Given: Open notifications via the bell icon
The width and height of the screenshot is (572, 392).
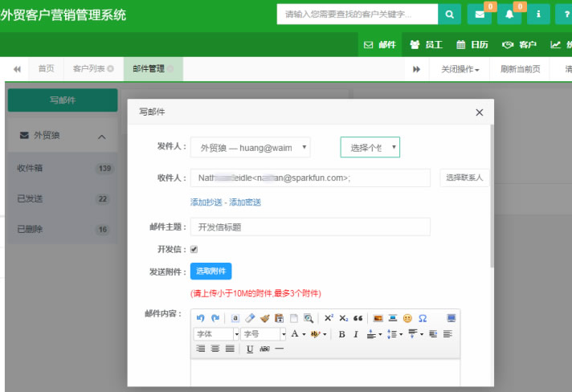Looking at the screenshot, I should pos(509,14).
